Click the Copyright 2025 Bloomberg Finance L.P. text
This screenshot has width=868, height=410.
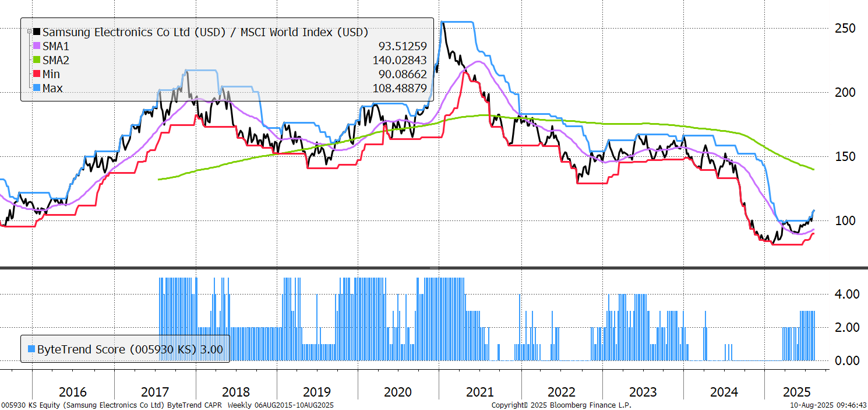pos(561,405)
